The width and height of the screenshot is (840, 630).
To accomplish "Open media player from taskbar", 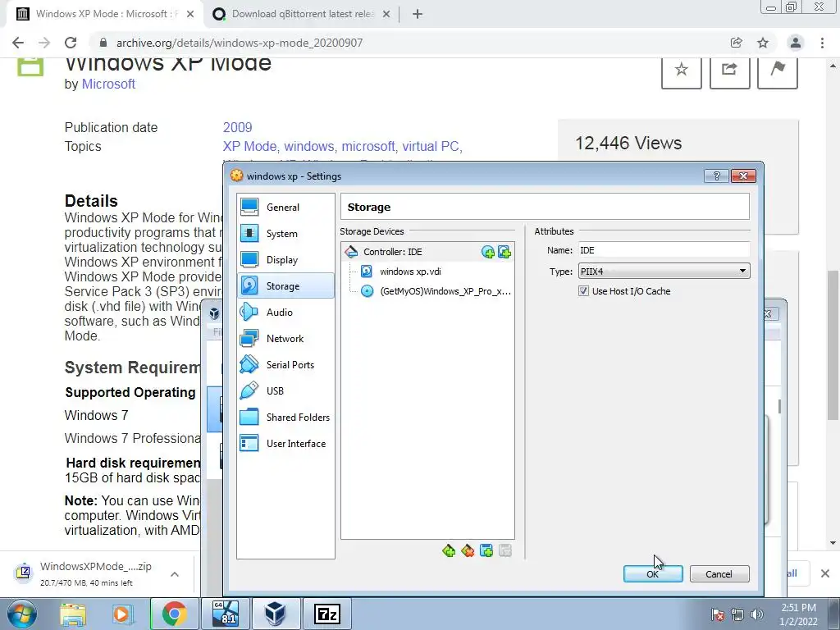I will (x=121, y=614).
